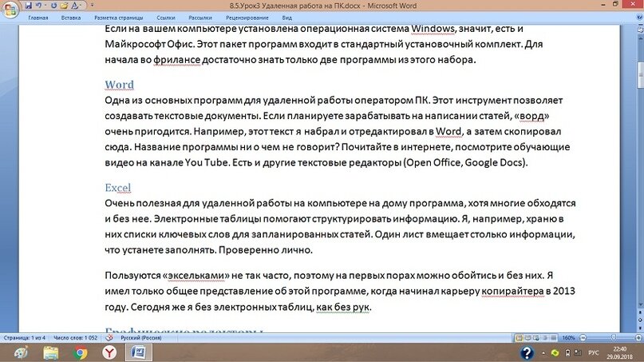This screenshot has width=644, height=362.
Task: Click the blue help circle in taskbar
Action: 527,352
